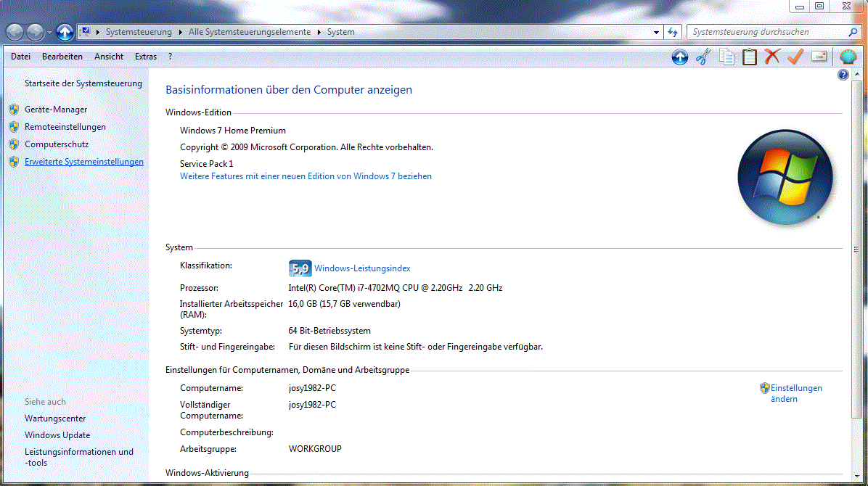Click the Classic Shell up-arrow toolbar icon
This screenshot has height=486, width=868.
point(680,57)
